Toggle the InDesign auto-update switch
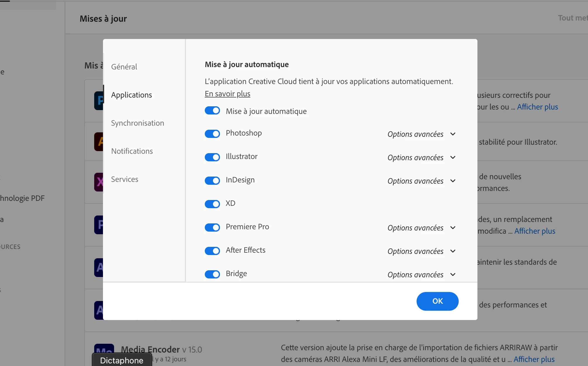Viewport: 588px width, 366px height. (212, 181)
